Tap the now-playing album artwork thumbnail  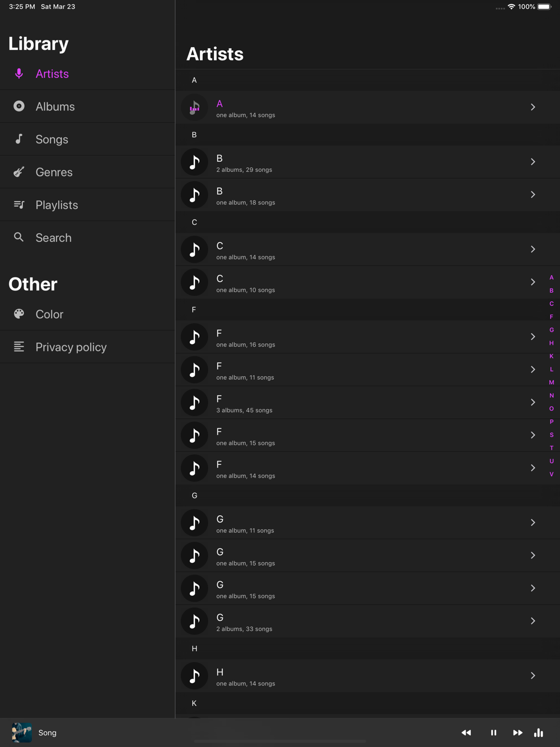click(22, 732)
